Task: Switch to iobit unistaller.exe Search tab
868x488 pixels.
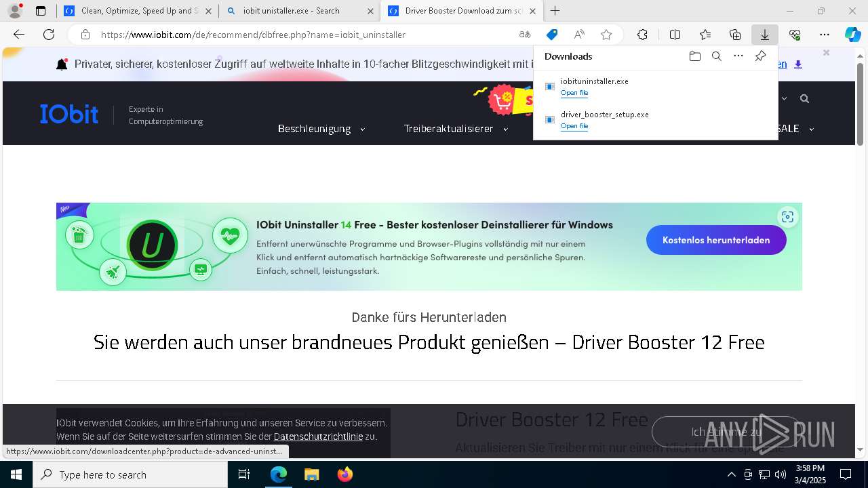Action: (x=300, y=11)
